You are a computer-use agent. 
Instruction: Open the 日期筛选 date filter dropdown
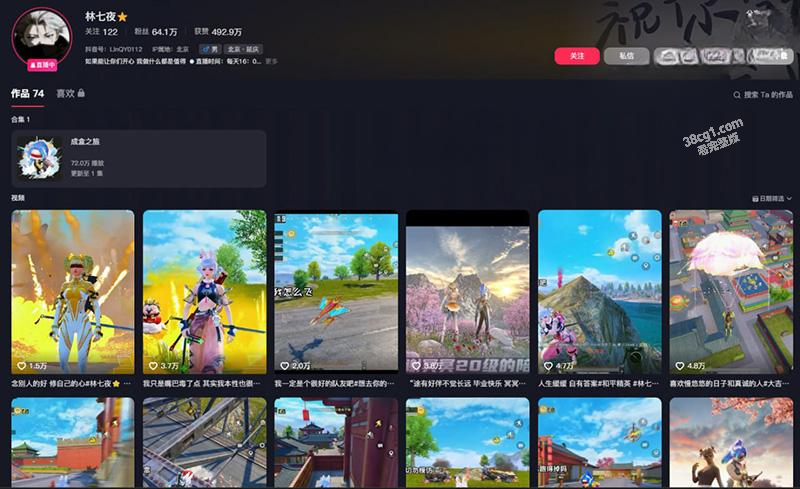pos(772,199)
